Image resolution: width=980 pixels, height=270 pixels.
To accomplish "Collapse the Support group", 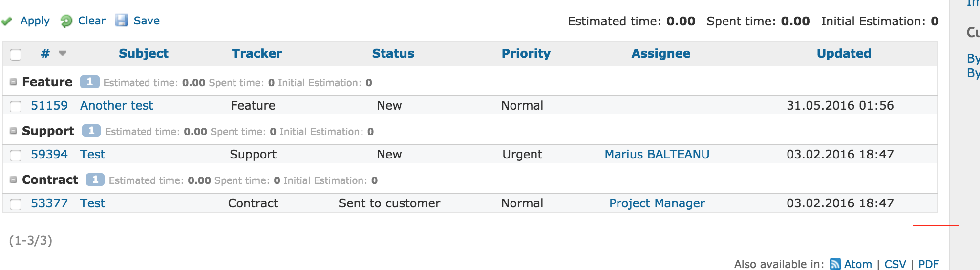I will (x=14, y=131).
